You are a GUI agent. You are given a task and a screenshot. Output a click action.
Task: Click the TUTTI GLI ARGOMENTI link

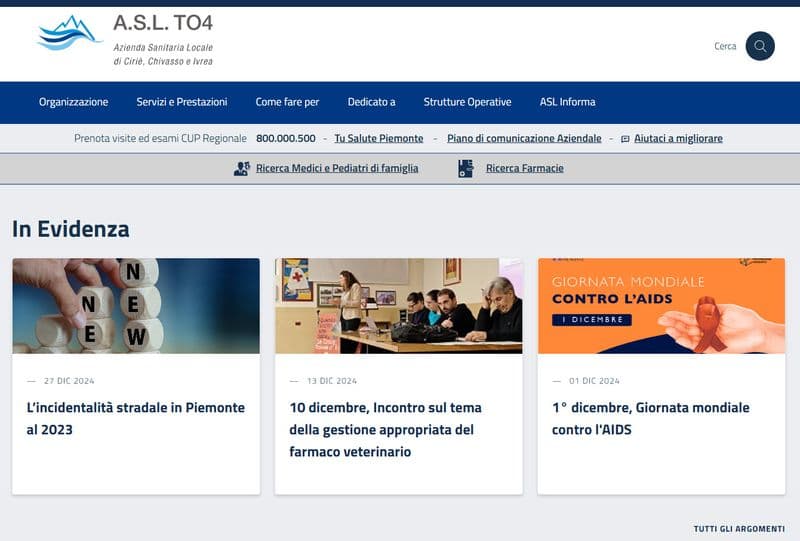739,529
